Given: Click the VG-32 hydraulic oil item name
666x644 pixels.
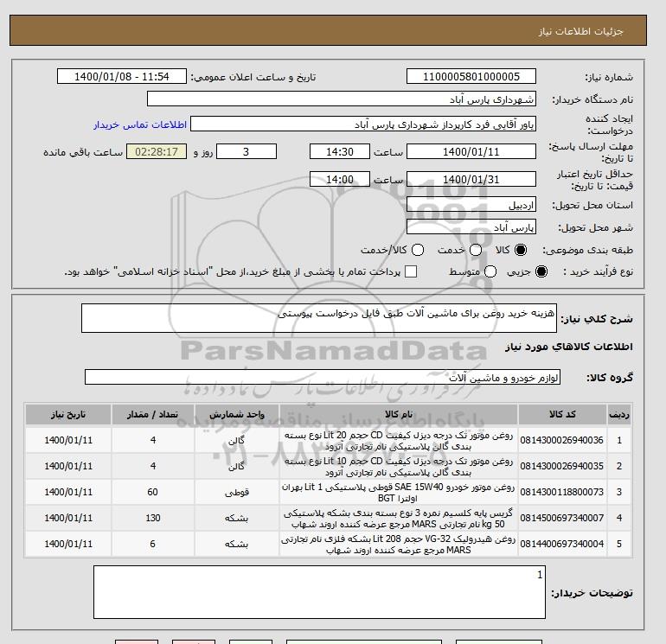Looking at the screenshot, I should click(399, 545).
